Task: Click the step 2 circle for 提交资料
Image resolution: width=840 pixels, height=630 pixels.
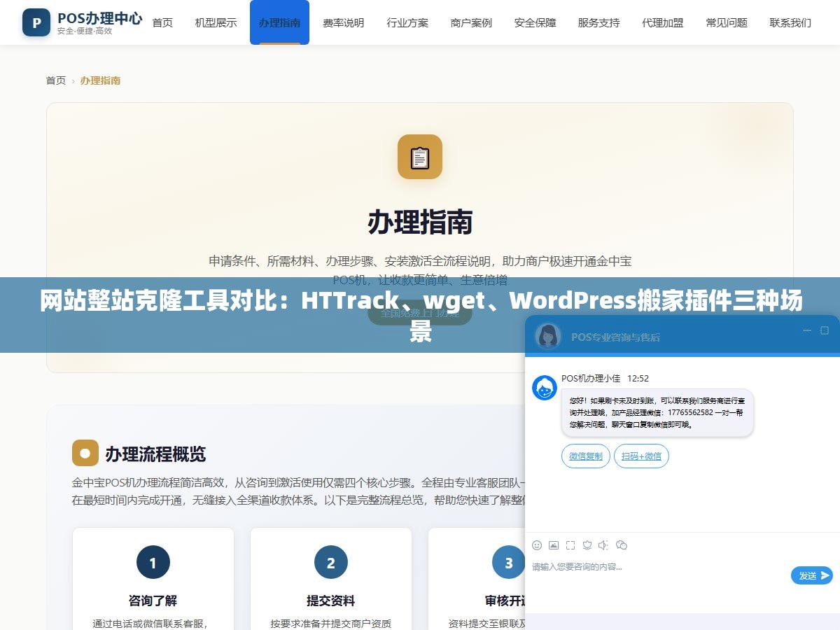Action: [x=331, y=562]
